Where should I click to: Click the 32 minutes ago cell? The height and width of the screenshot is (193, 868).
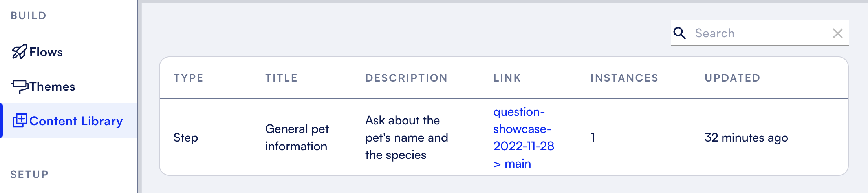[746, 138]
